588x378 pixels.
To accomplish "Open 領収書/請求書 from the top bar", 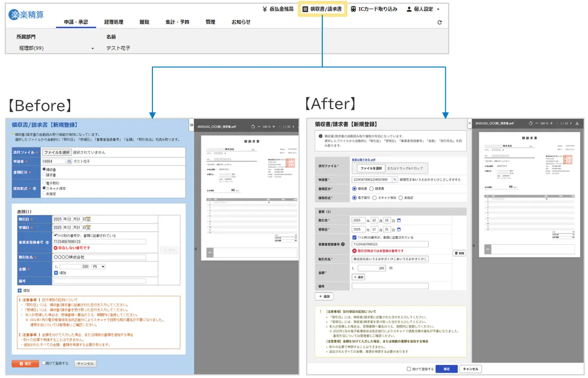I will click(322, 9).
